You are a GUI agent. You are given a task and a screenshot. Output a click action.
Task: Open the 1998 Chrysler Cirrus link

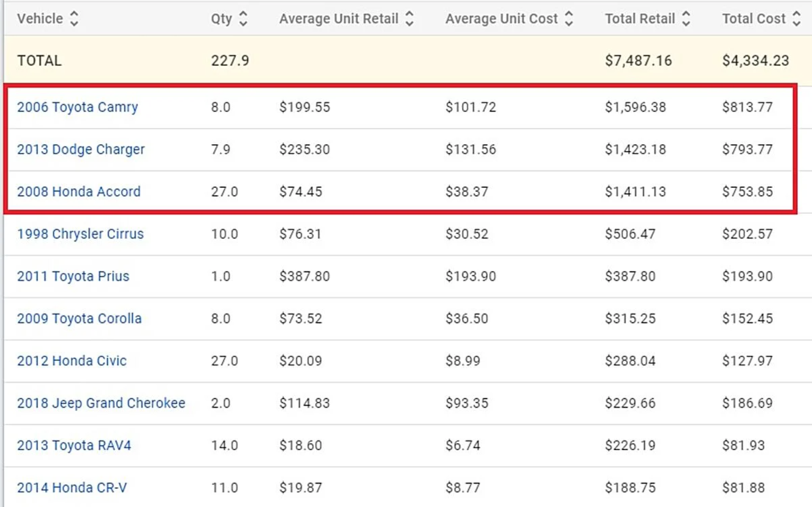80,234
